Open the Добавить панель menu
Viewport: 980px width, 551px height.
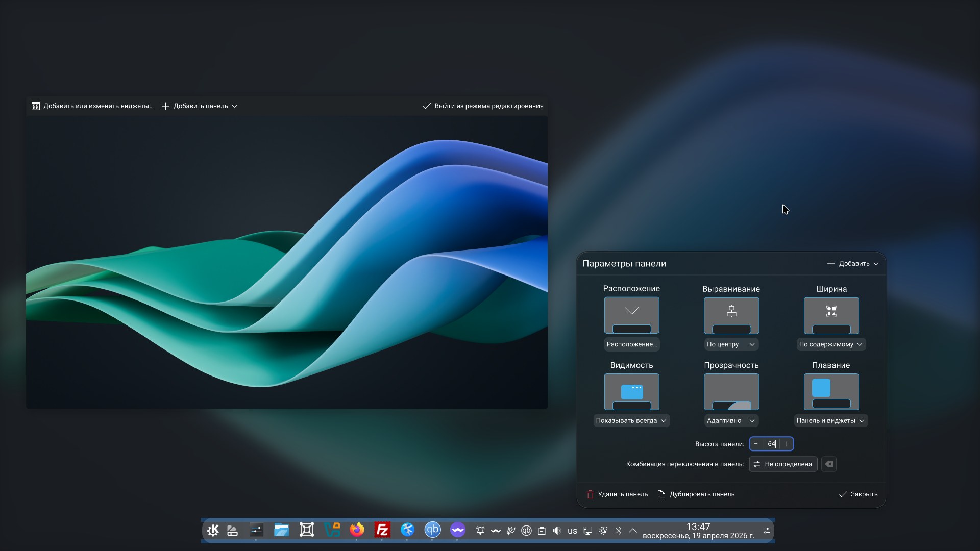[x=200, y=106]
